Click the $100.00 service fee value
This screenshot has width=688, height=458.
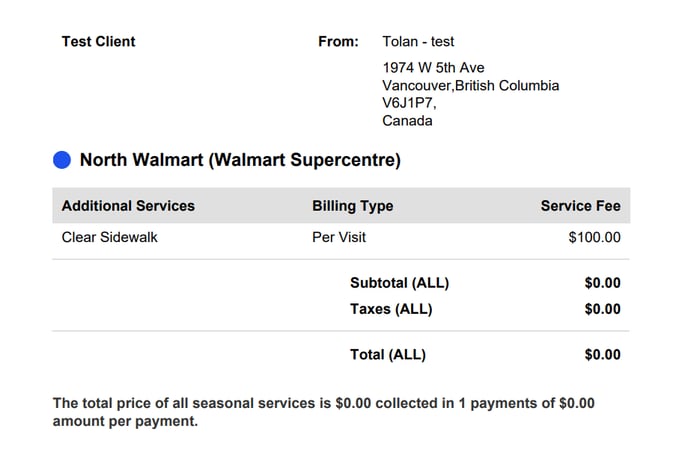pos(595,237)
